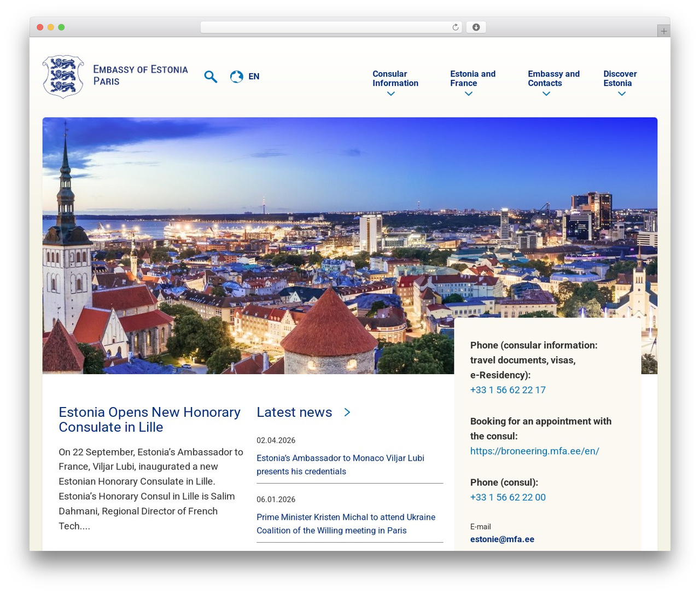Click the arrow next to Latest news
700x593 pixels.
tap(347, 412)
